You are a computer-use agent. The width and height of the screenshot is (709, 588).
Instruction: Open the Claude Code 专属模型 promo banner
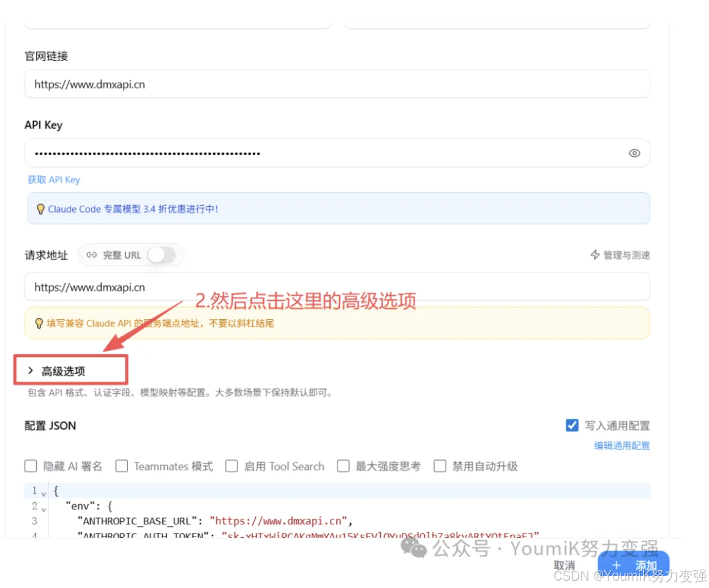pos(339,208)
